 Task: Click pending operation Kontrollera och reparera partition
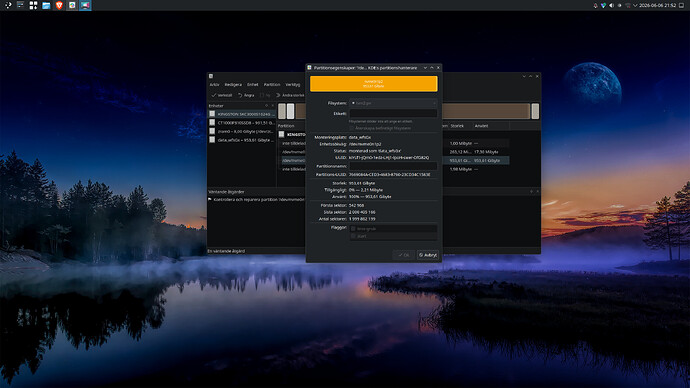(x=259, y=199)
